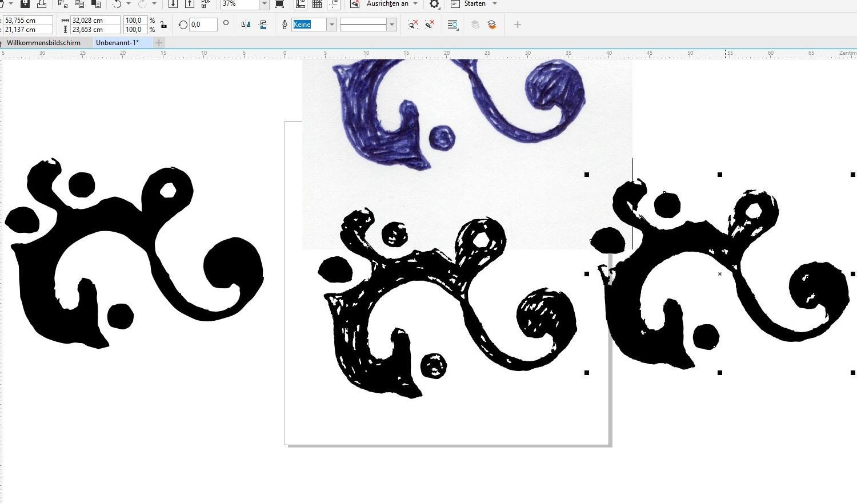
Task: Click the full-screen preview icon
Action: pos(279,4)
